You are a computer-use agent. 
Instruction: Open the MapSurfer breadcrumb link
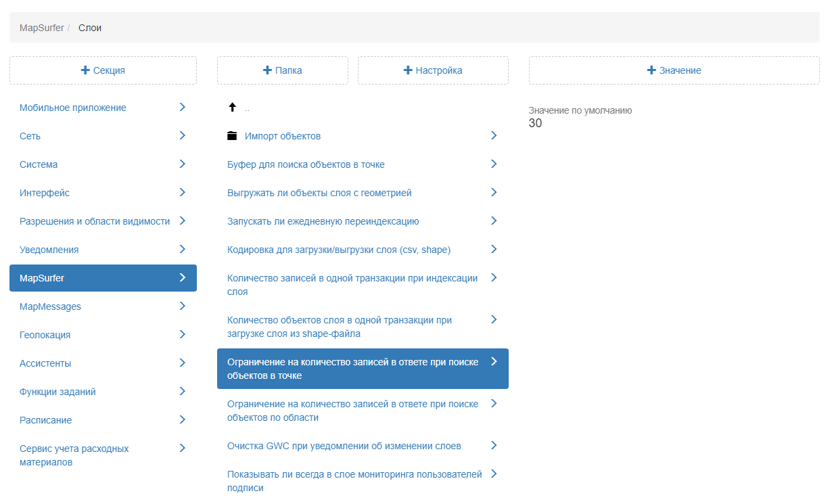41,28
